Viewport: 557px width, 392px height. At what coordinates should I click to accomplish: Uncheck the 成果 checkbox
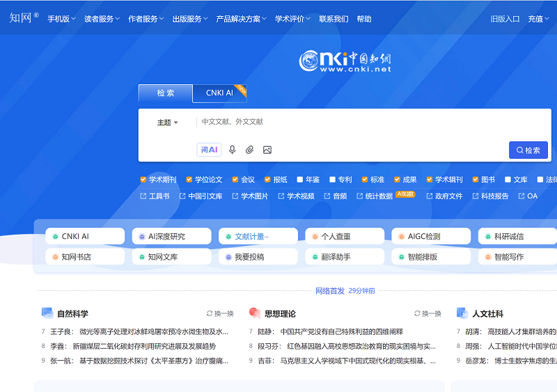(397, 180)
